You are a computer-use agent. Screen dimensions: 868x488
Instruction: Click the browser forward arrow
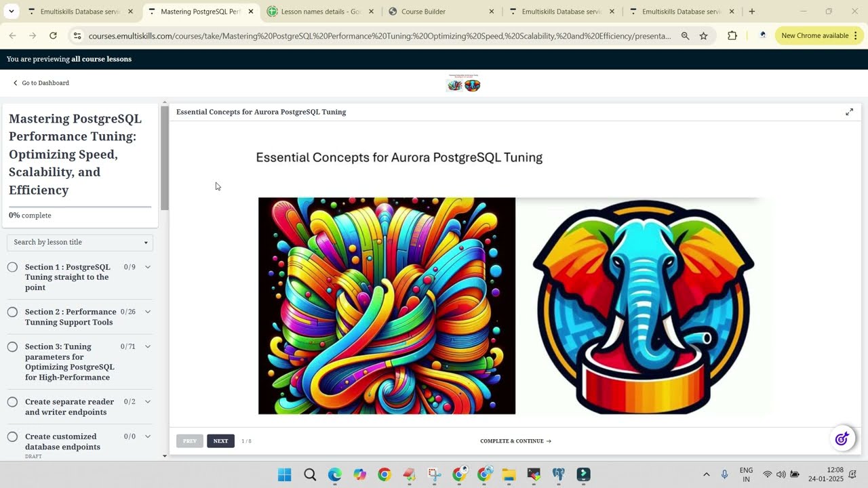33,36
